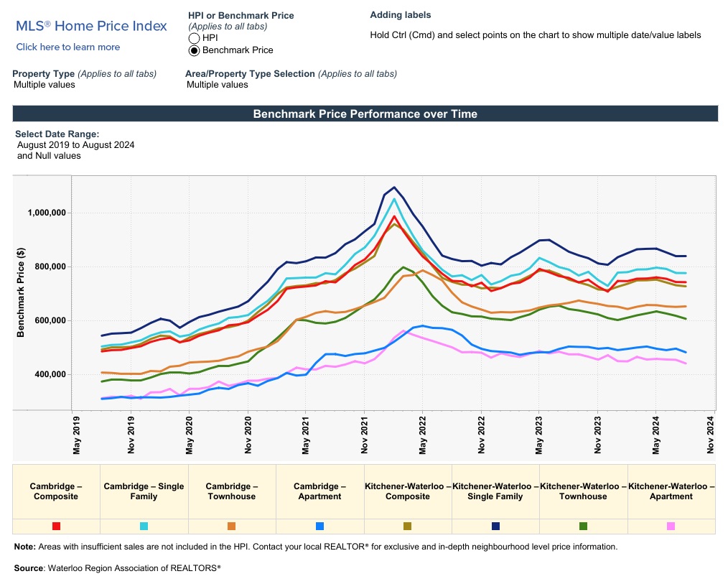Highlight the blue Cambridge Apartment legend square
This screenshot has width=728, height=584.
(319, 527)
